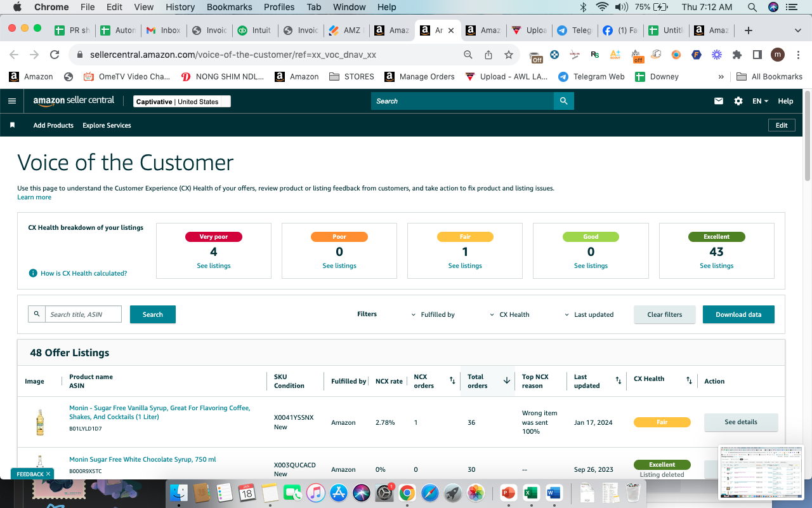Screen dimensions: 812x508
Task: Expand the Fulfilled by filter
Action: [x=433, y=314]
